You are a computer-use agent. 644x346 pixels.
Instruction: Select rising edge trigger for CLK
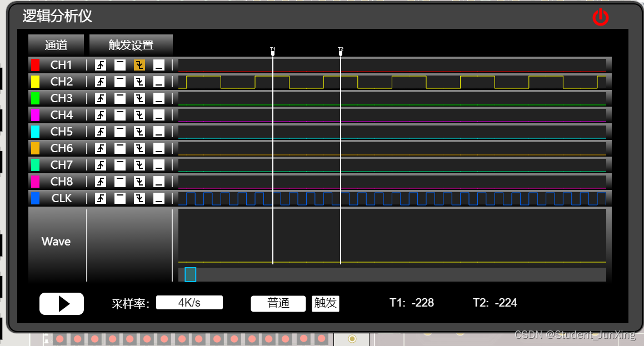(x=101, y=198)
